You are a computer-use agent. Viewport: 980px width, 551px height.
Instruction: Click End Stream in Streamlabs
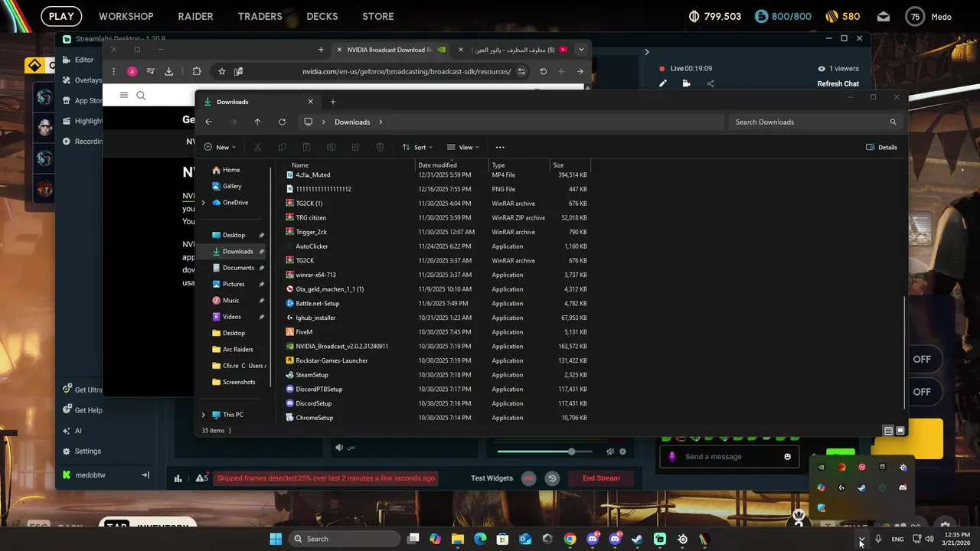point(601,478)
